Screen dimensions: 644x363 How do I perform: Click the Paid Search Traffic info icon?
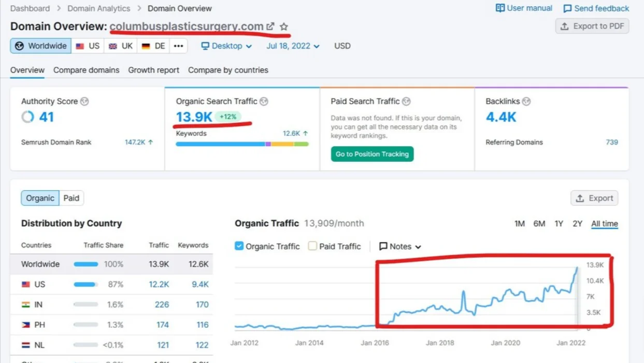point(406,102)
